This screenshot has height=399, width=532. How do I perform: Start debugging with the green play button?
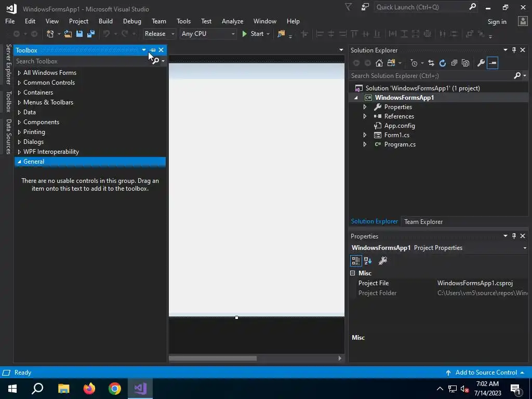click(x=244, y=34)
